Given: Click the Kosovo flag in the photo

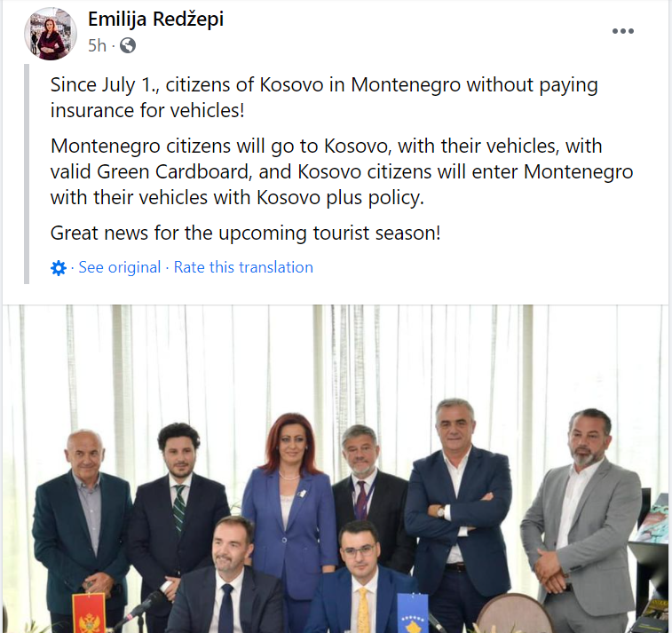Looking at the screenshot, I should pyautogui.click(x=413, y=613).
